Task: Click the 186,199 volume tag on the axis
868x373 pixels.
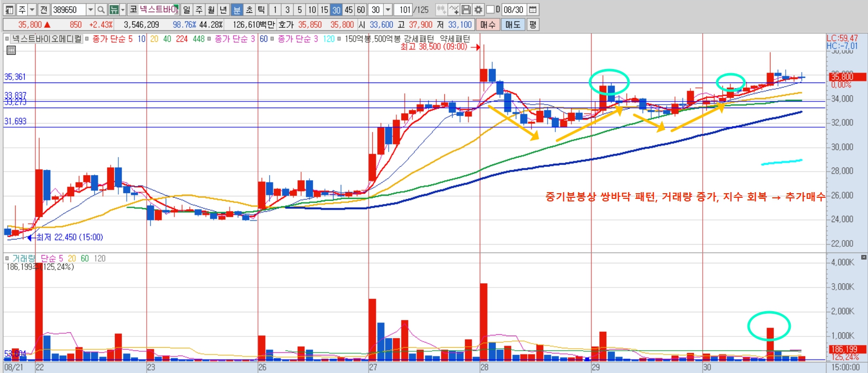Action: pos(847,349)
